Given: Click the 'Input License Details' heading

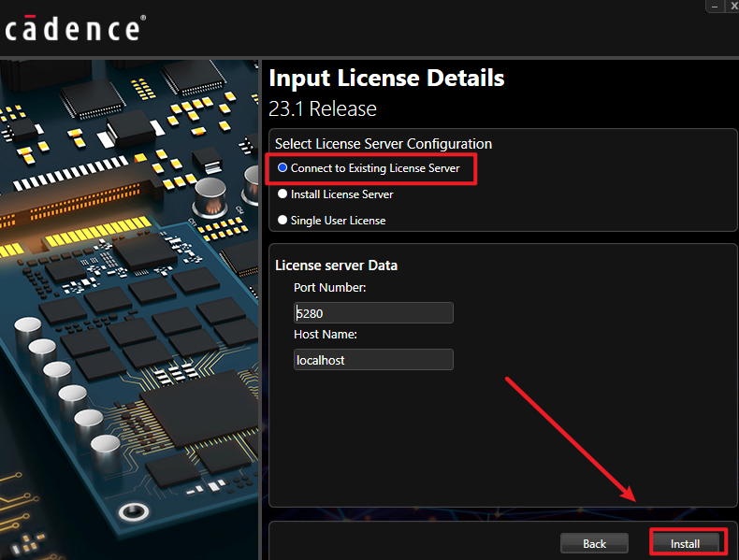Looking at the screenshot, I should pos(386,78).
